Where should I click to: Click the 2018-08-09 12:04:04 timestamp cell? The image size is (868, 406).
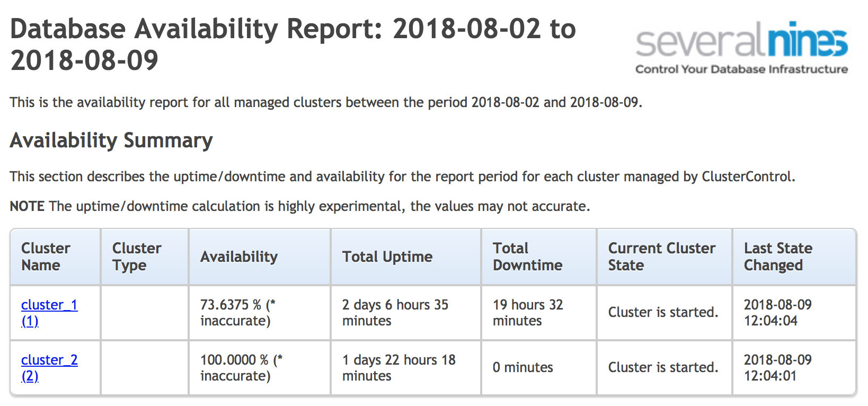794,313
